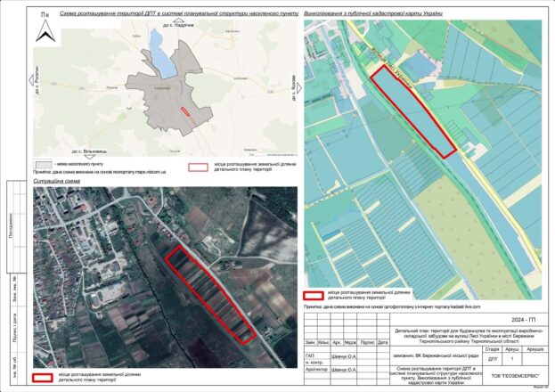This screenshot has height=392, width=555.
Task: Click the red rectangle legend under town map
Action: pyautogui.click(x=198, y=165)
